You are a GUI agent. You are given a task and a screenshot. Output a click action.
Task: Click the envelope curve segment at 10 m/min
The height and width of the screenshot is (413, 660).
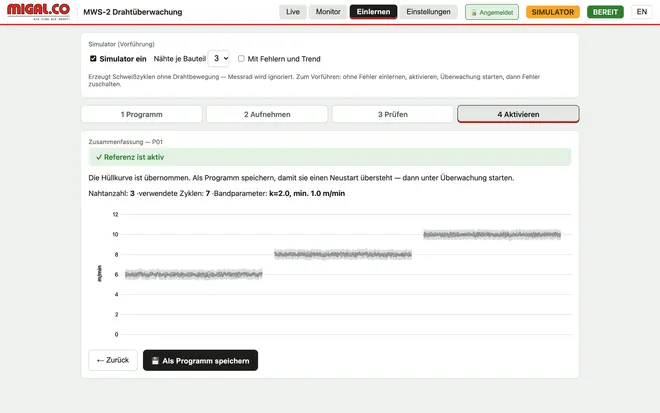tap(492, 234)
